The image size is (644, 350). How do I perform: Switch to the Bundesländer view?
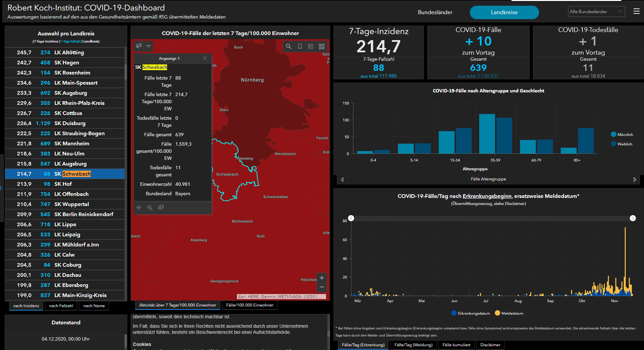pyautogui.click(x=435, y=12)
